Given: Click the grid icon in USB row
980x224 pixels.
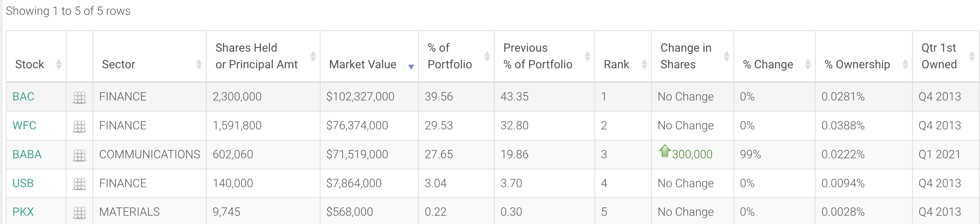Looking at the screenshot, I should [x=79, y=184].
